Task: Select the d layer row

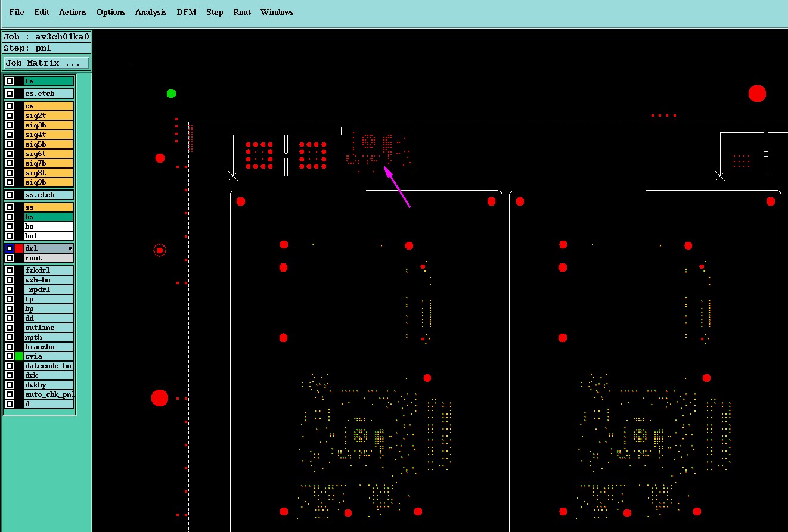Action: [49, 404]
